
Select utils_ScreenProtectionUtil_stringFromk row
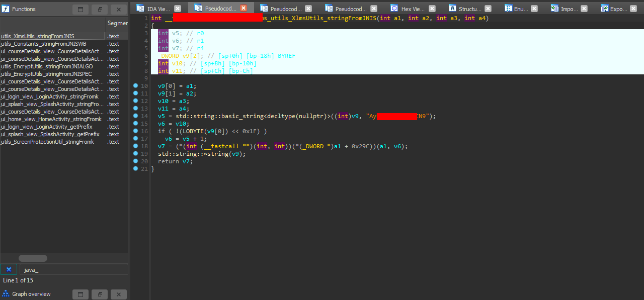[64, 142]
